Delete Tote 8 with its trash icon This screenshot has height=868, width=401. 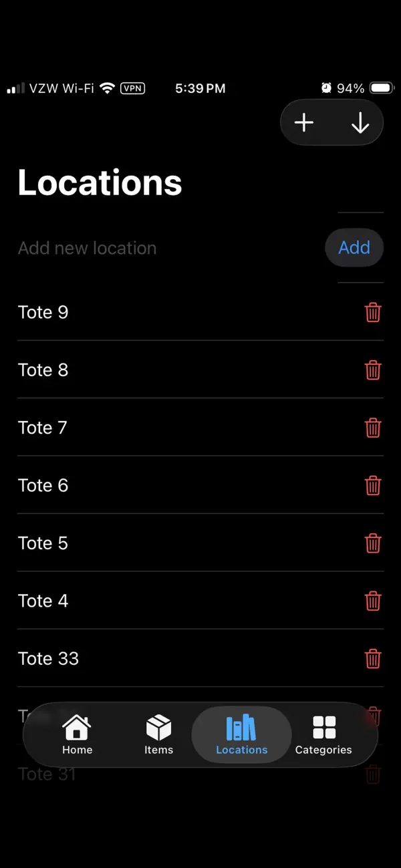click(373, 370)
